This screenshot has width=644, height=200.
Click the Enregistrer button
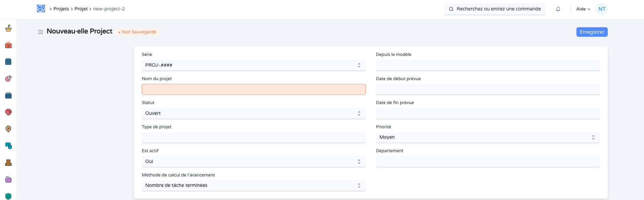point(592,32)
